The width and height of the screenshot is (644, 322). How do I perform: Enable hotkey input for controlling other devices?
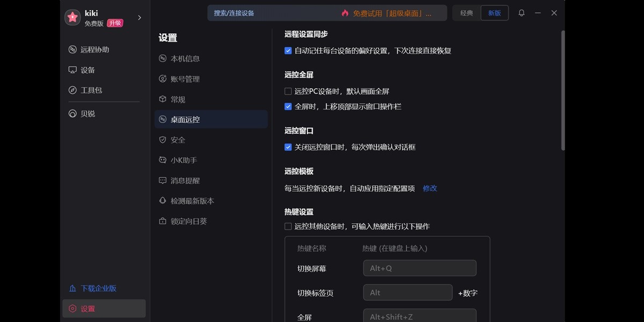(288, 226)
